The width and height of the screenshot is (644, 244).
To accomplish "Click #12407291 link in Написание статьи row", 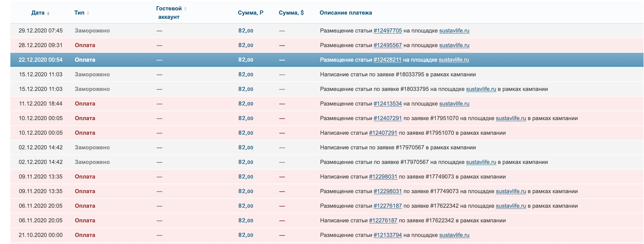I will pos(383,133).
